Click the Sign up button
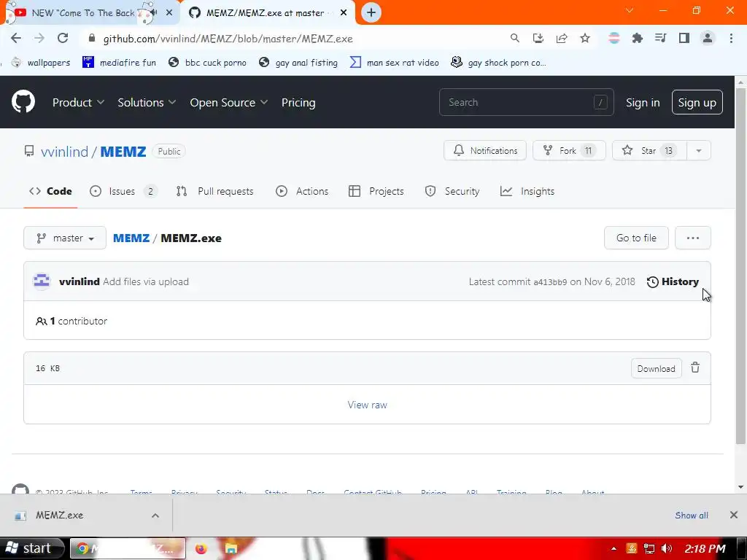 pyautogui.click(x=697, y=102)
